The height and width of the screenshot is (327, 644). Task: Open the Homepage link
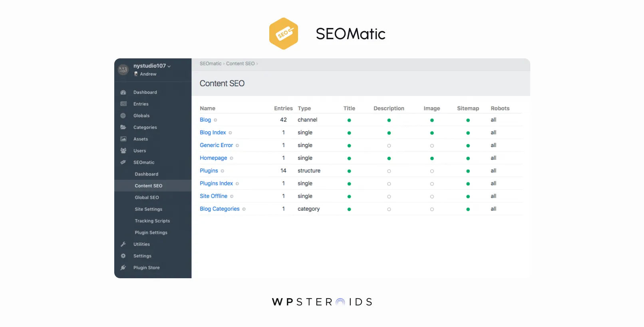point(213,158)
